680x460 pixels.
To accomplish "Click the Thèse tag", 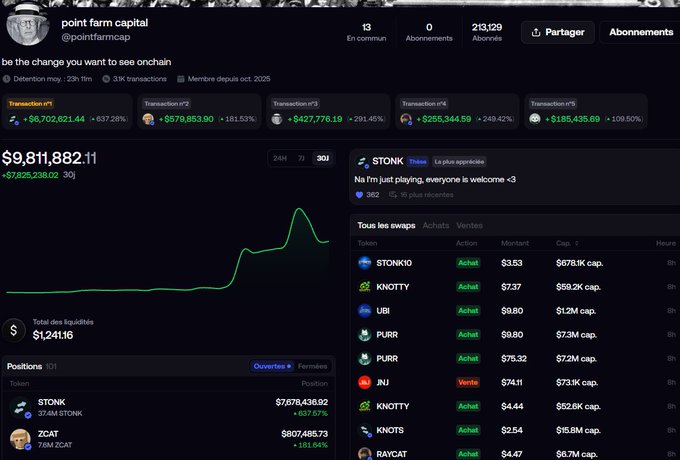I will pyautogui.click(x=418, y=162).
